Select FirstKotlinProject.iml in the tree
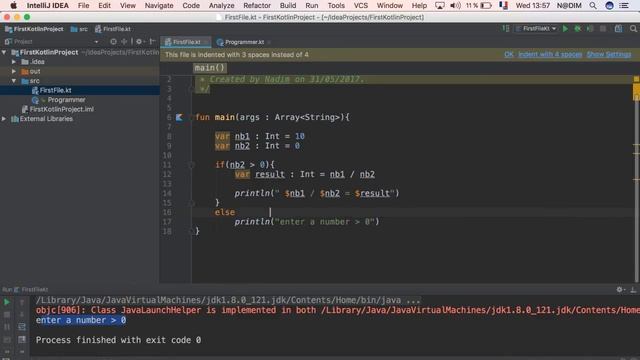This screenshot has height=360, width=640. click(62, 109)
